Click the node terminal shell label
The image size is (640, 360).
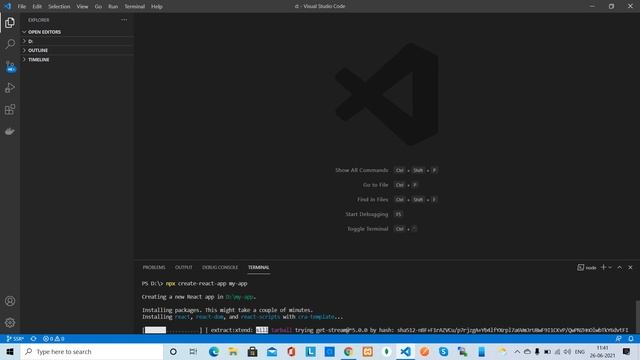click(587, 267)
